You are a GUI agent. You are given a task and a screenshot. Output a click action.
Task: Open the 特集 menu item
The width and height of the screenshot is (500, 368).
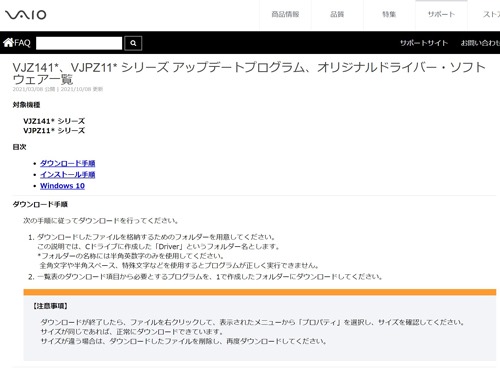389,14
